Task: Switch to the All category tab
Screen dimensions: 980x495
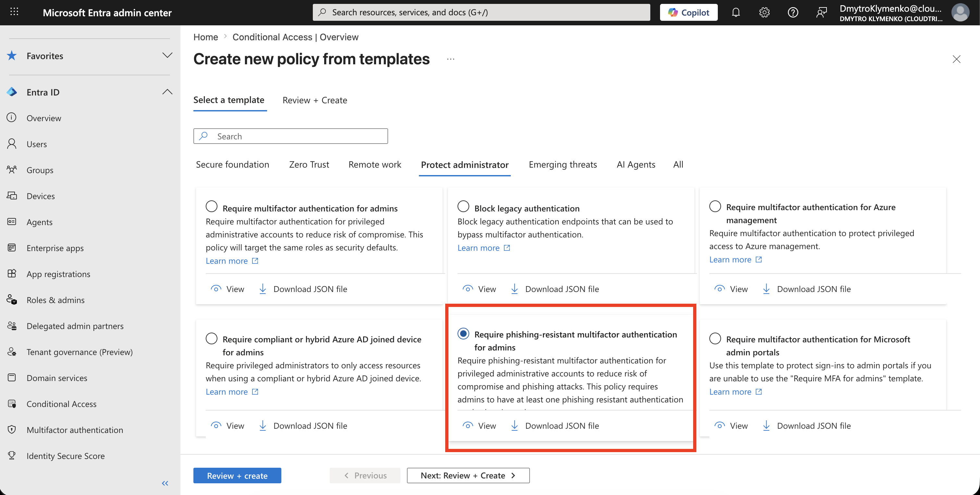Action: (x=678, y=164)
